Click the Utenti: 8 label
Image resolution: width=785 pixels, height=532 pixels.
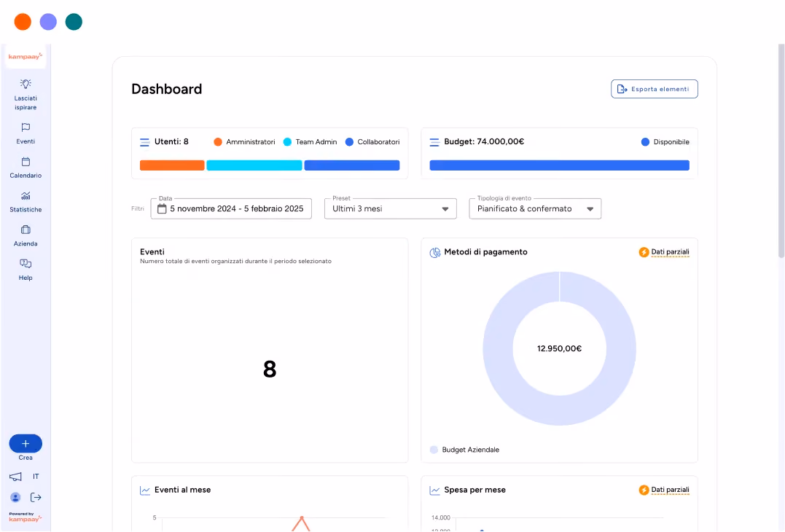171,141
